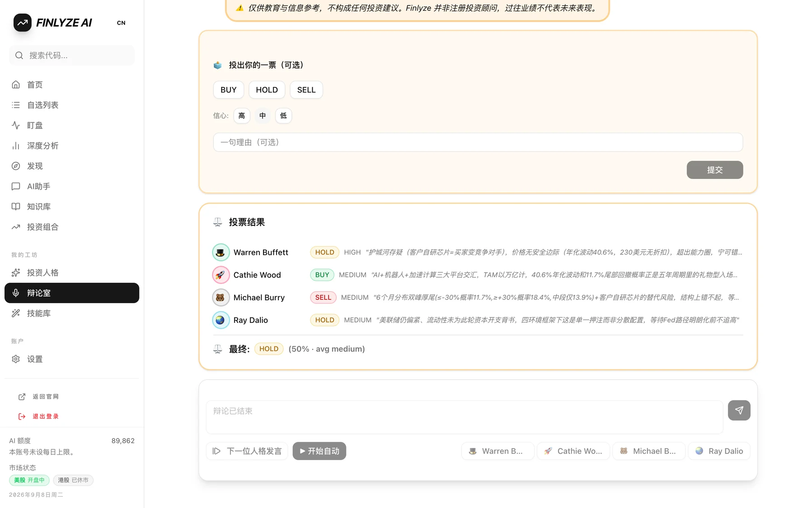Image resolution: width=812 pixels, height=508 pixels.
Task: Follow the 返回官网 link
Action: 38,396
